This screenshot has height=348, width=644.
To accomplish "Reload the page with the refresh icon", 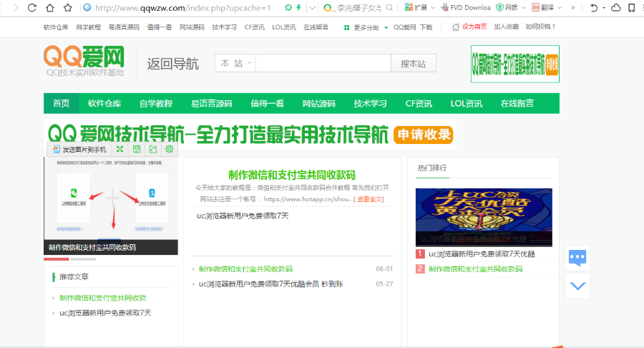I will point(32,7).
